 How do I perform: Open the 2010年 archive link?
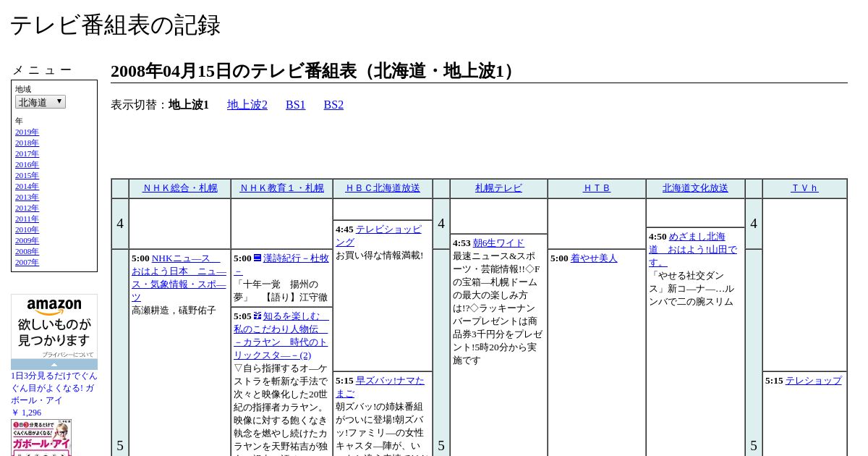(27, 229)
